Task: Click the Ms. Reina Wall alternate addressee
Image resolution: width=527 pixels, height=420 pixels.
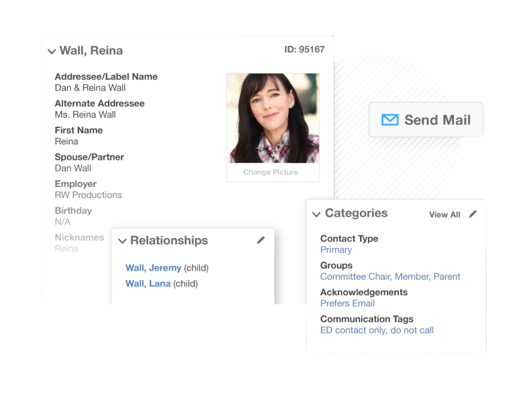Action: pyautogui.click(x=85, y=115)
